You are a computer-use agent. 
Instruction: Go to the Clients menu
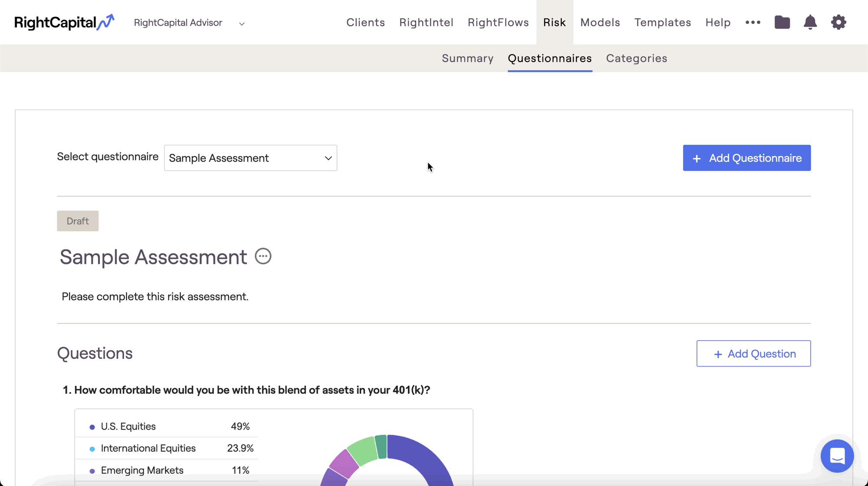point(365,22)
